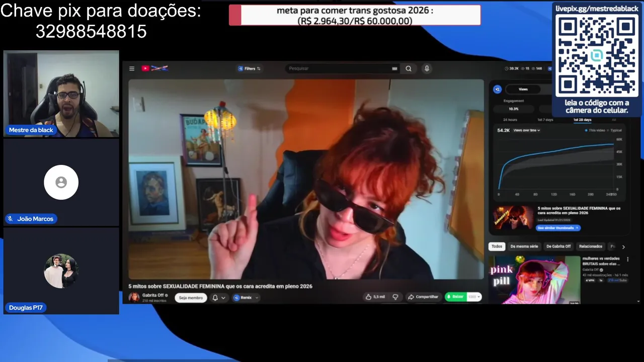Expand the notification options chevron
Screen dimensions: 644x362
click(223, 298)
